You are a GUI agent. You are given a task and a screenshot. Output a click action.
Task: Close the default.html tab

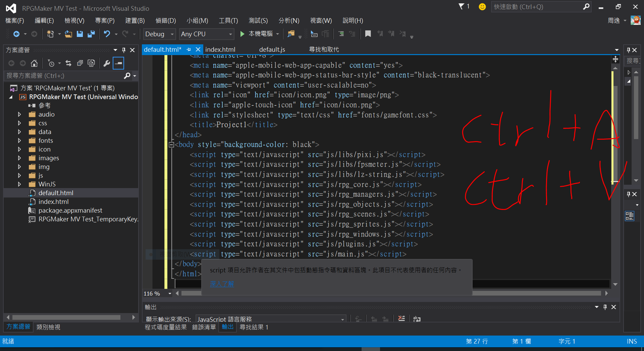[198, 49]
